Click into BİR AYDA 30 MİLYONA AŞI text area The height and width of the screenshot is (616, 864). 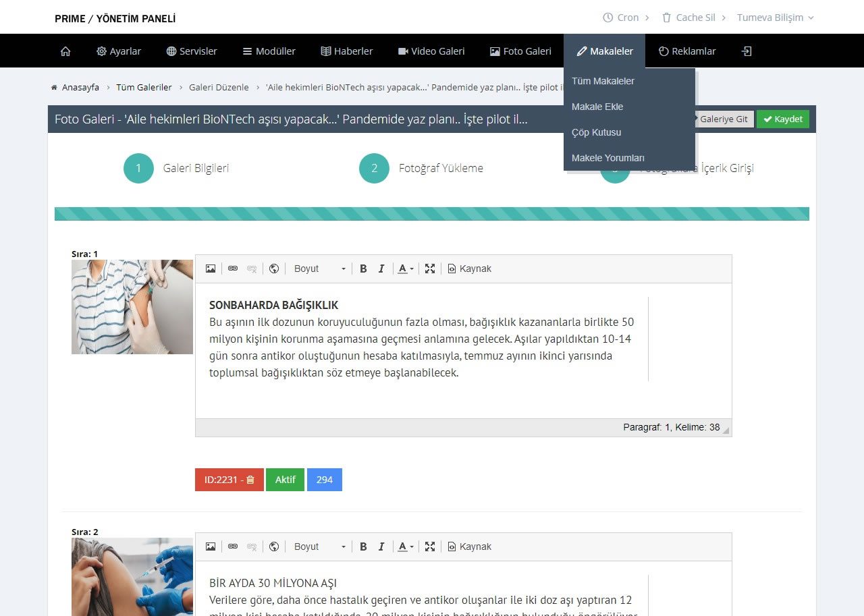click(x=463, y=588)
